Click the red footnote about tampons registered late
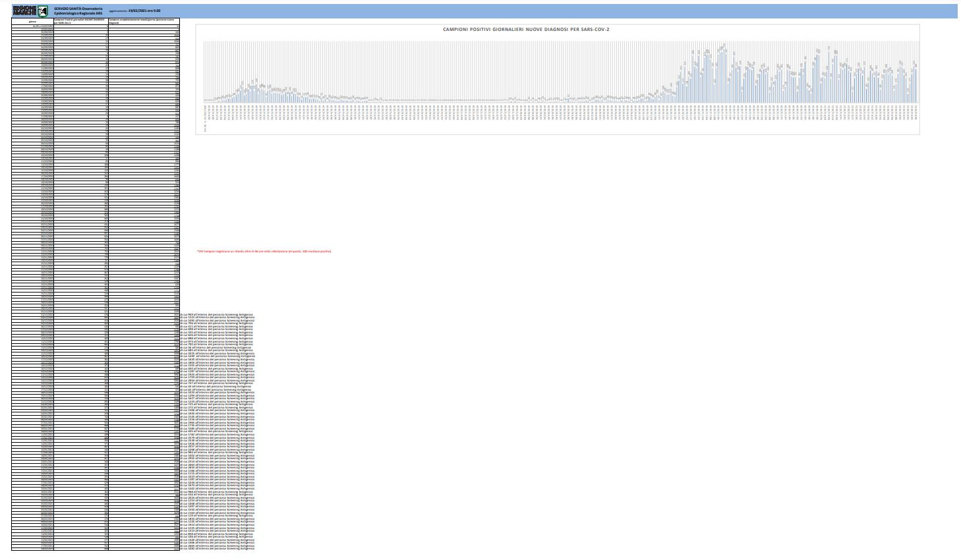Screen dimensions: 961x560 264,252
